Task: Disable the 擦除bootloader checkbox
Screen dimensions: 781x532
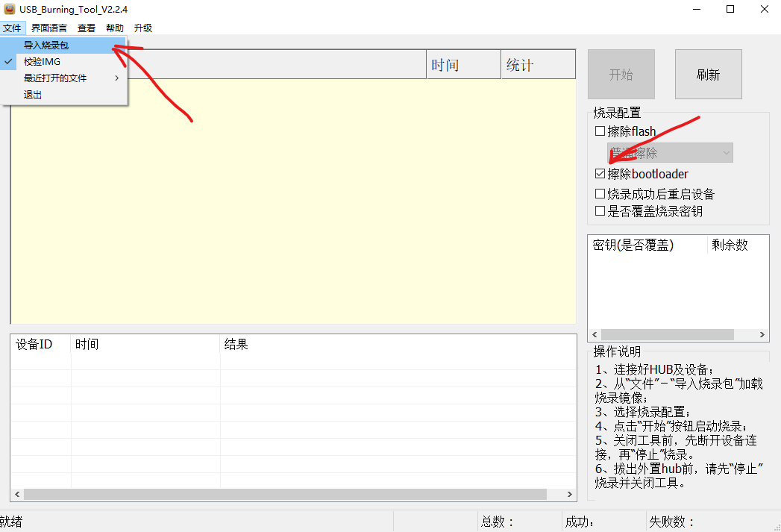Action: coord(600,173)
